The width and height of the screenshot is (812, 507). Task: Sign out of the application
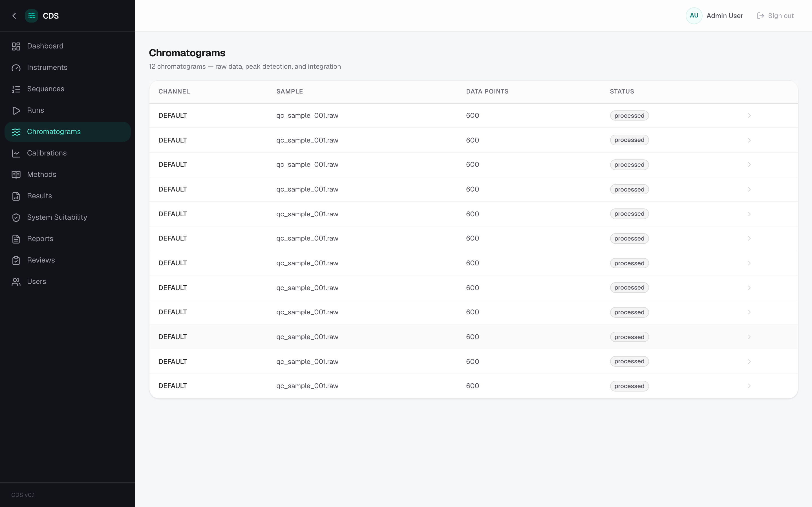pos(775,16)
